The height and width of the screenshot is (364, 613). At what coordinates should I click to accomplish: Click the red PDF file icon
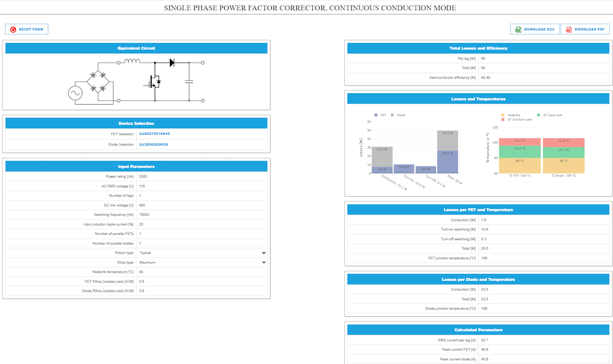point(568,29)
